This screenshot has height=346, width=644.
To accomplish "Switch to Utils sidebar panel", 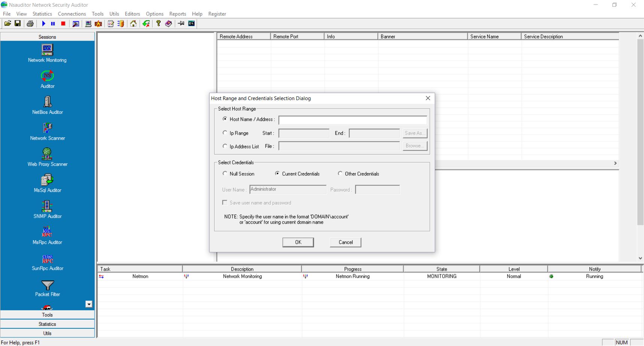I will [47, 333].
